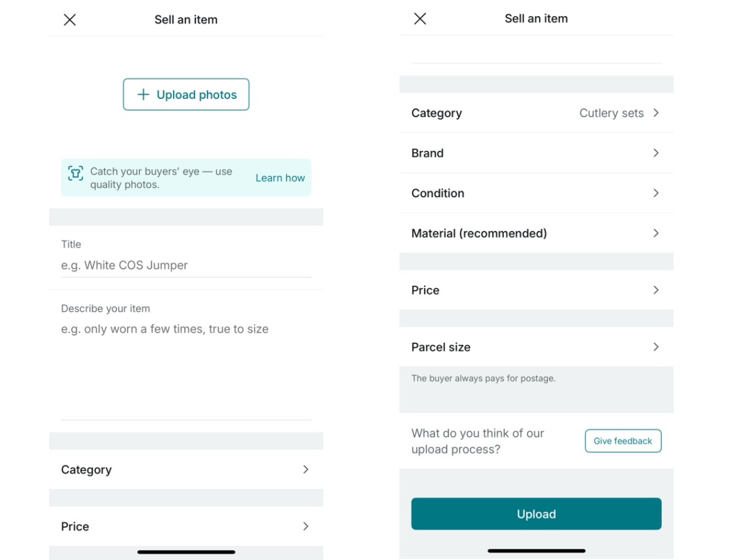Click the Title input field
This screenshot has height=560, width=747.
tap(186, 265)
